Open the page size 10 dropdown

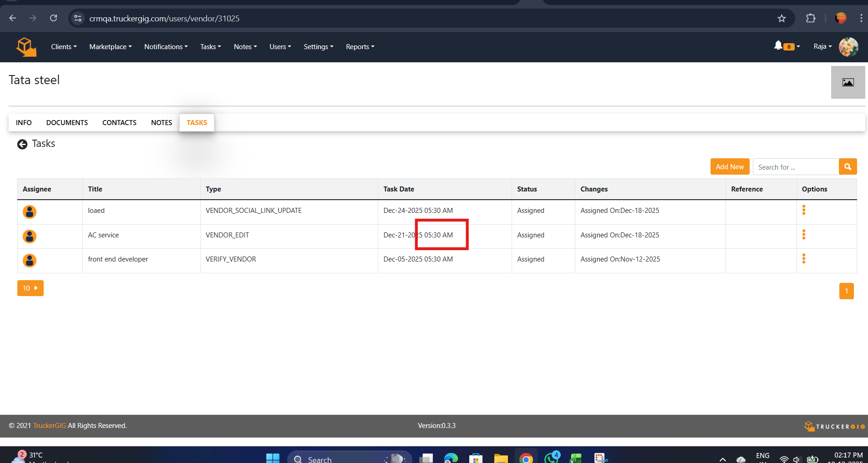click(x=30, y=288)
